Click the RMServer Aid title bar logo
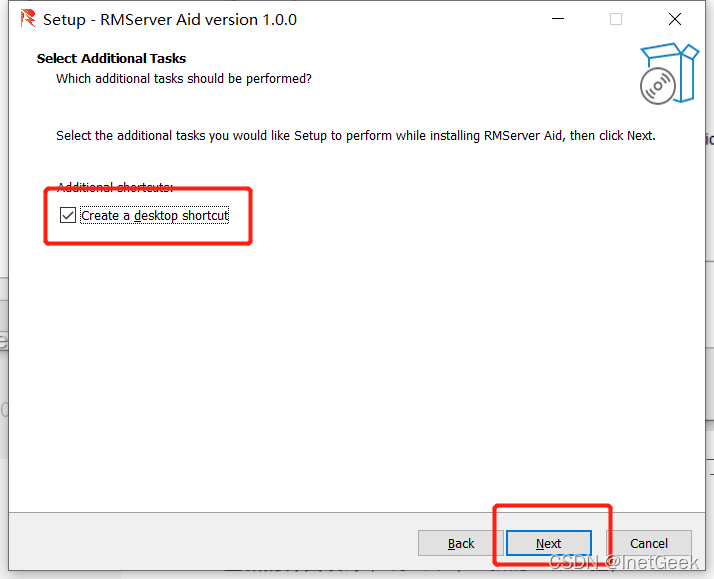714x579 pixels. click(x=28, y=19)
